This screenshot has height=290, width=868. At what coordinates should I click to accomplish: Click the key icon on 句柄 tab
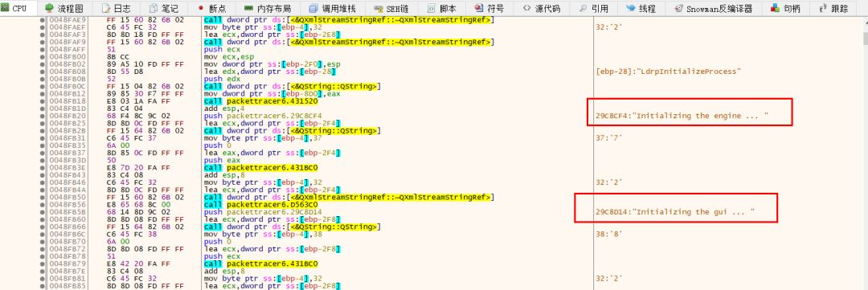click(x=774, y=8)
